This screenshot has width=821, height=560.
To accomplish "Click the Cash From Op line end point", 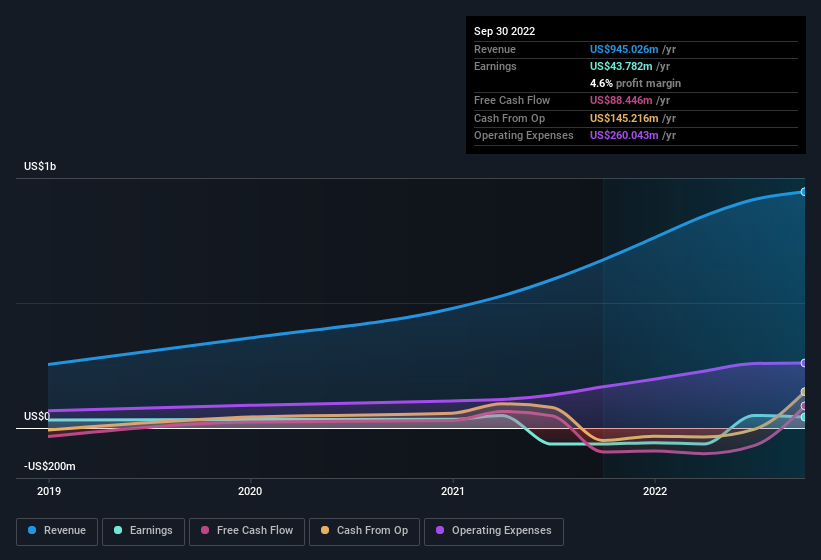I will point(803,391).
